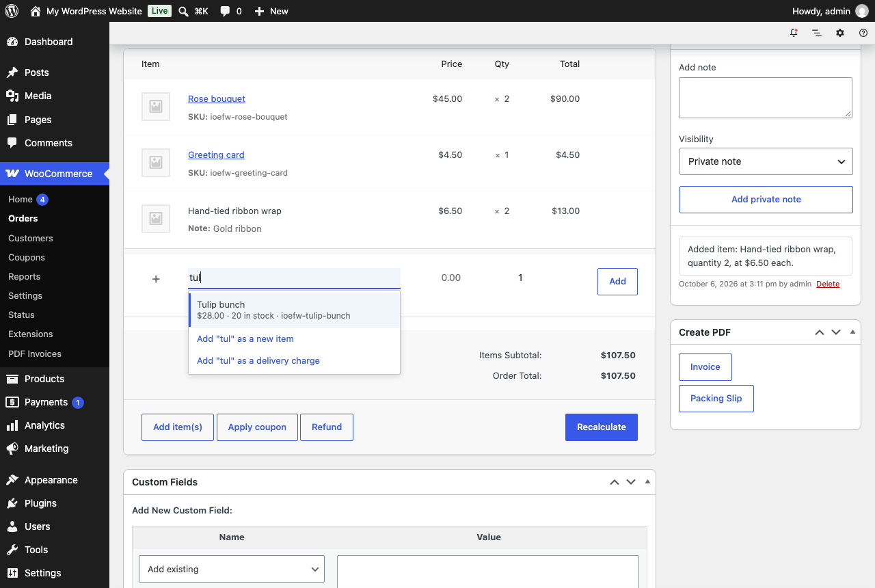Open the Marketing sidebar item
Screen dimensions: 875x588
[x=55, y=449]
